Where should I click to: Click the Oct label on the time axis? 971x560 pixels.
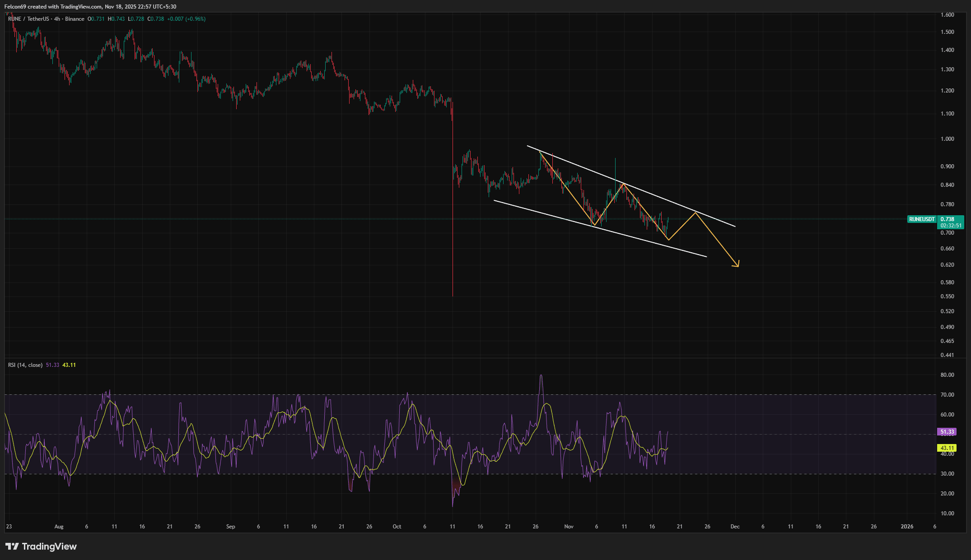[397, 527]
